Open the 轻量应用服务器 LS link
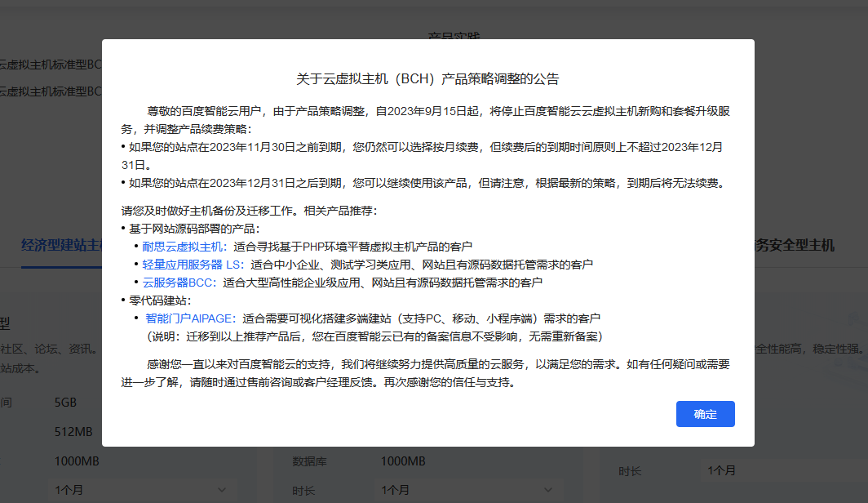Viewport: 868px width, 503px height. (193, 265)
